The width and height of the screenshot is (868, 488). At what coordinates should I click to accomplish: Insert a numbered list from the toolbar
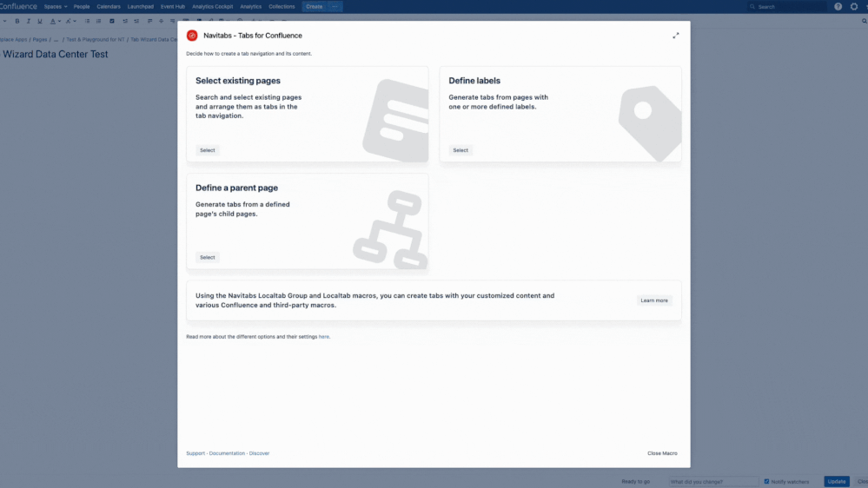[98, 21]
